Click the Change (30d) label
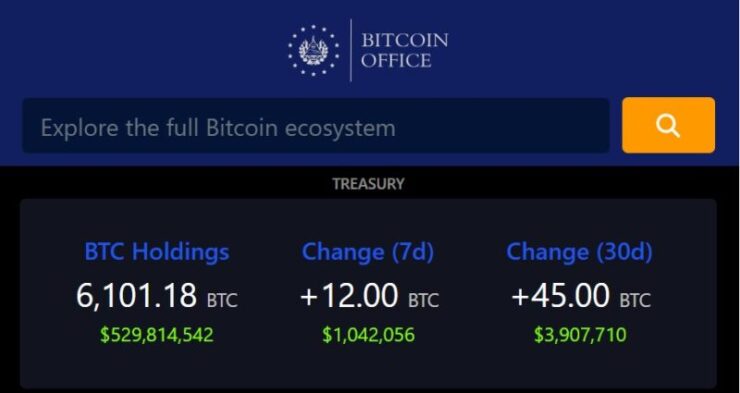740x393 pixels. 579,251
